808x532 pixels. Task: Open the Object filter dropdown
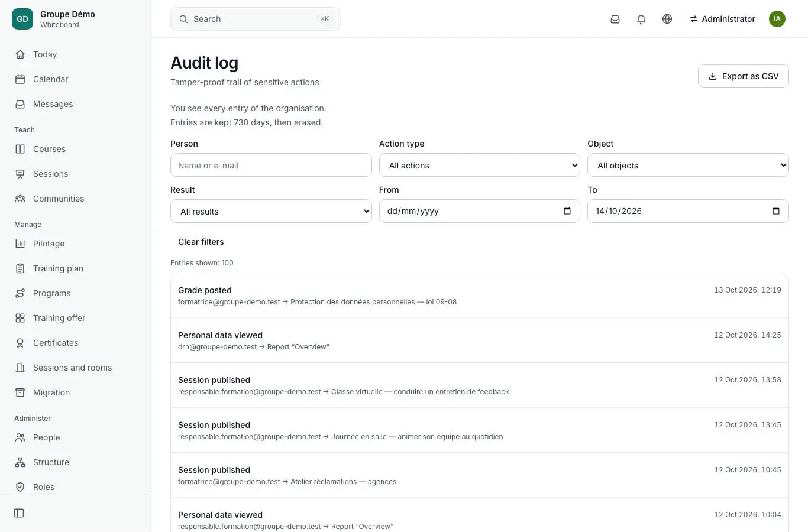click(x=688, y=166)
